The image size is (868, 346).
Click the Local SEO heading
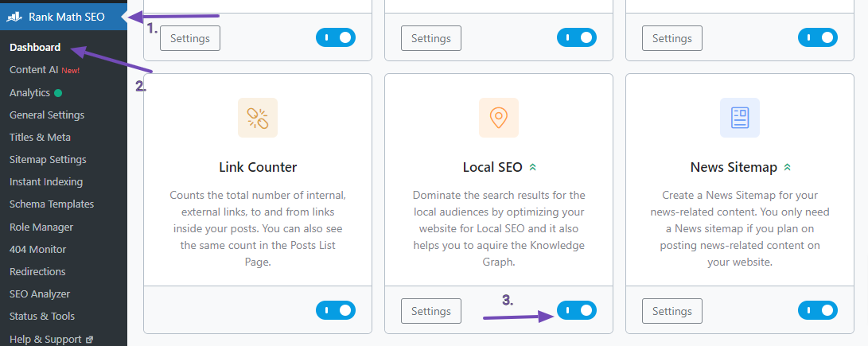[492, 167]
